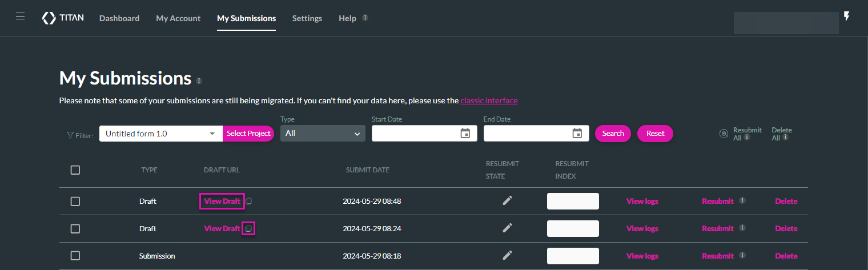
Task: Follow the classic interface link
Action: [x=489, y=100]
